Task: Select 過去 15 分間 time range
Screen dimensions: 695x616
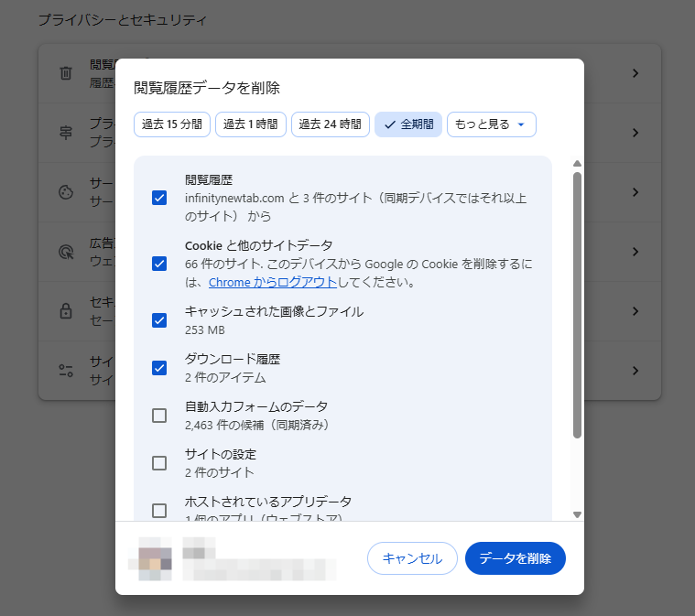Action: coord(172,124)
